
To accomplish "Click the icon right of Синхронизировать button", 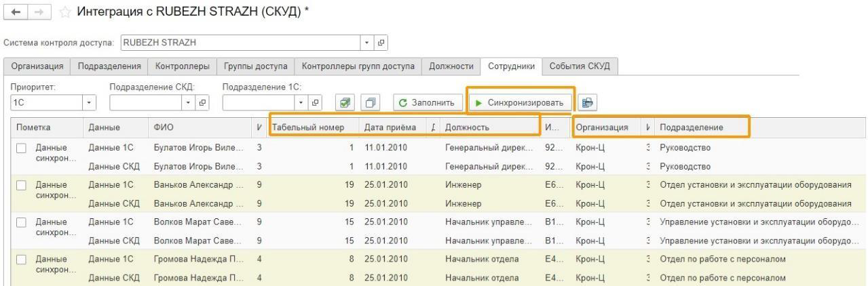I will [x=588, y=103].
